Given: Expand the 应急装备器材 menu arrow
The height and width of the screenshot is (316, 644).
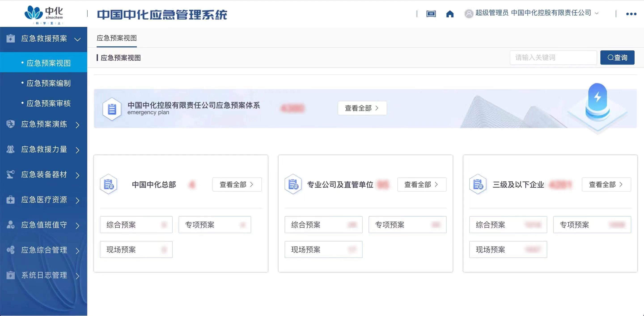Looking at the screenshot, I should (78, 175).
